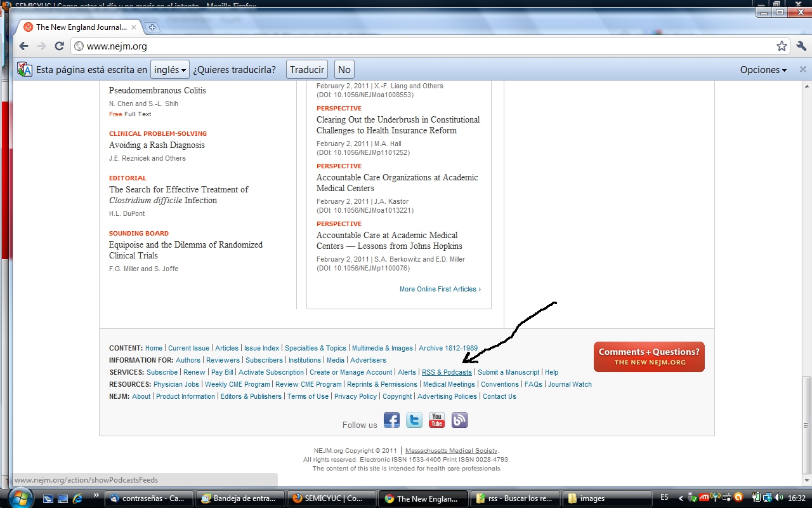
Task: Switch to Bandeja de entrada taskbar window
Action: tap(241, 498)
